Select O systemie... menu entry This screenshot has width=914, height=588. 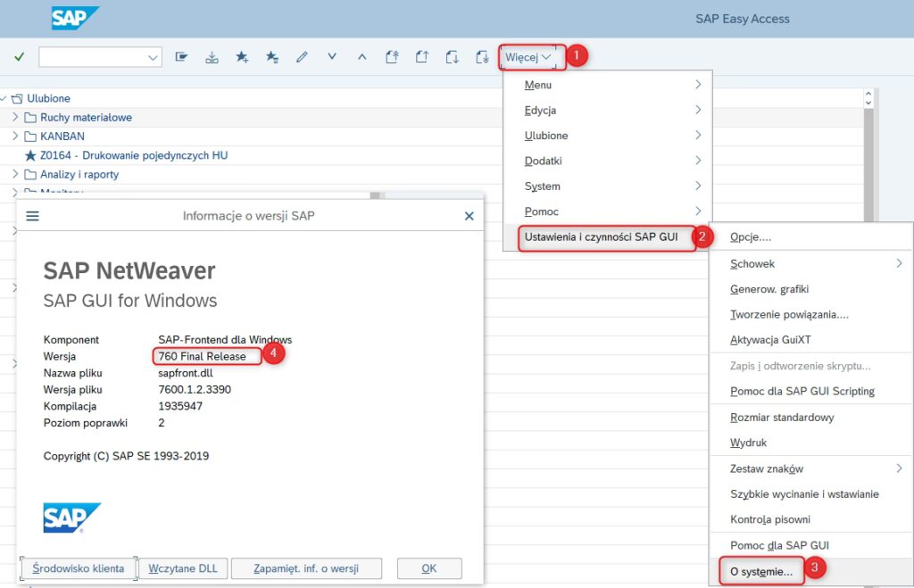coord(760,571)
